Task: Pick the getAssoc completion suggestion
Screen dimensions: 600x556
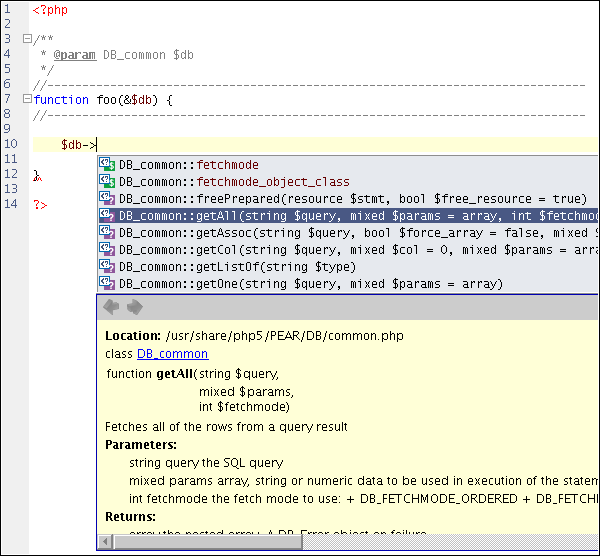Action: (x=347, y=232)
